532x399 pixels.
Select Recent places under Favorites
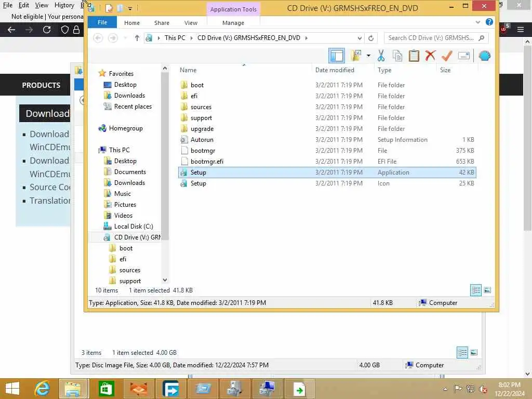point(132,107)
